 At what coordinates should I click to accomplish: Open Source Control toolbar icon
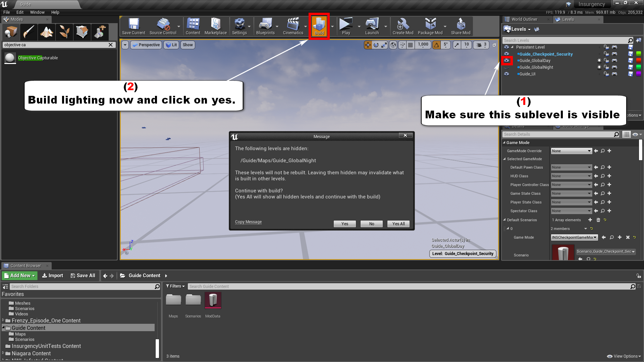click(163, 26)
